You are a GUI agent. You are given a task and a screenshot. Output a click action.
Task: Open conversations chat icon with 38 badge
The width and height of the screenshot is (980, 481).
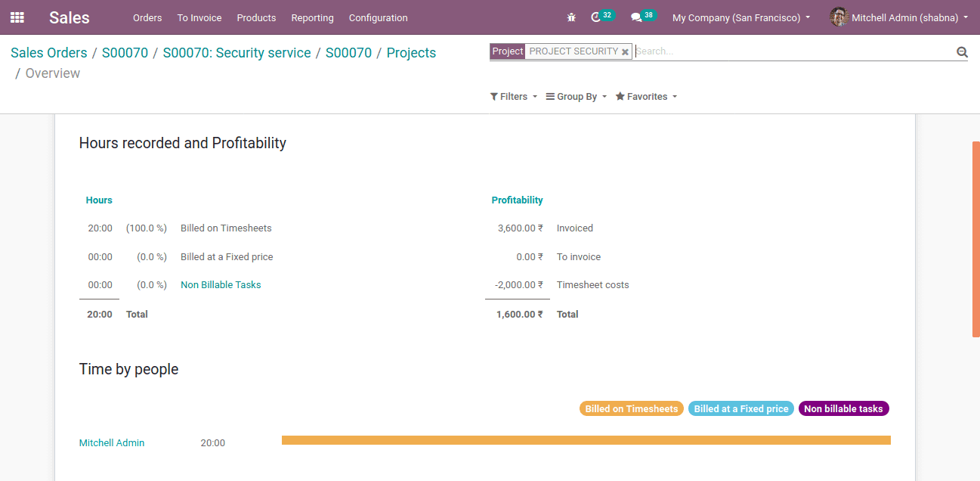(x=643, y=17)
